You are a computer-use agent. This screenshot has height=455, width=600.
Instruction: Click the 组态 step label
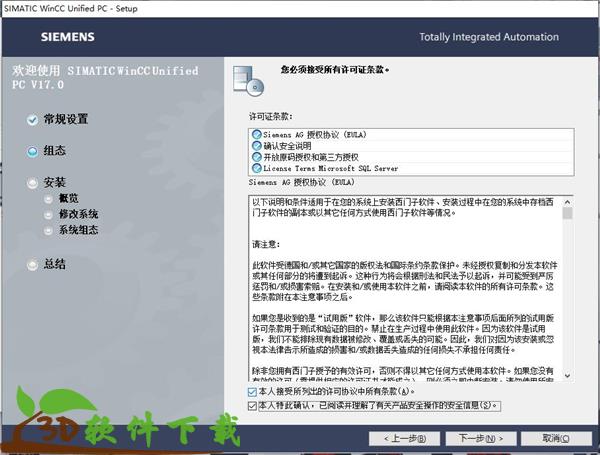54,150
